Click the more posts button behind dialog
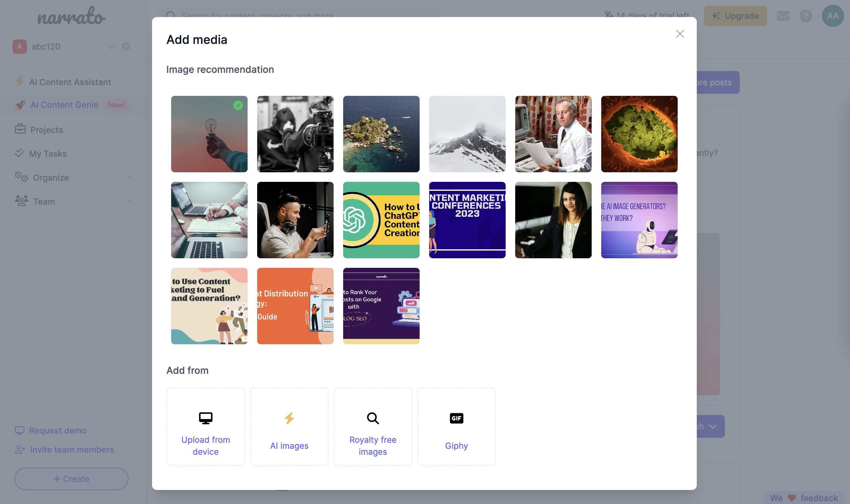 coord(718,82)
